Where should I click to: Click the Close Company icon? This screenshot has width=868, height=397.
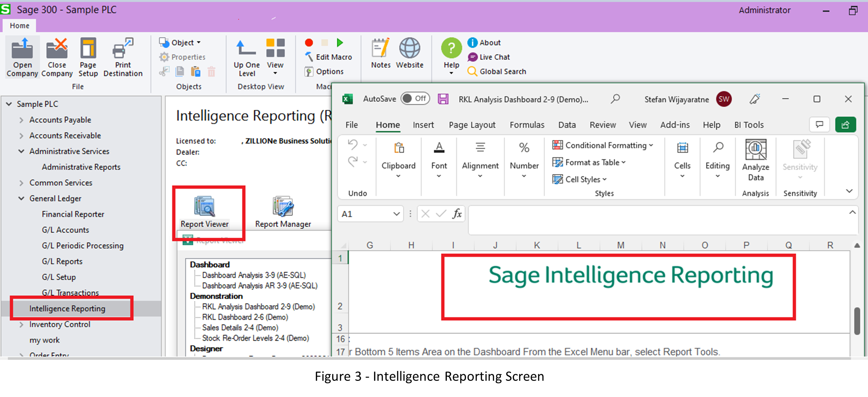[x=57, y=58]
